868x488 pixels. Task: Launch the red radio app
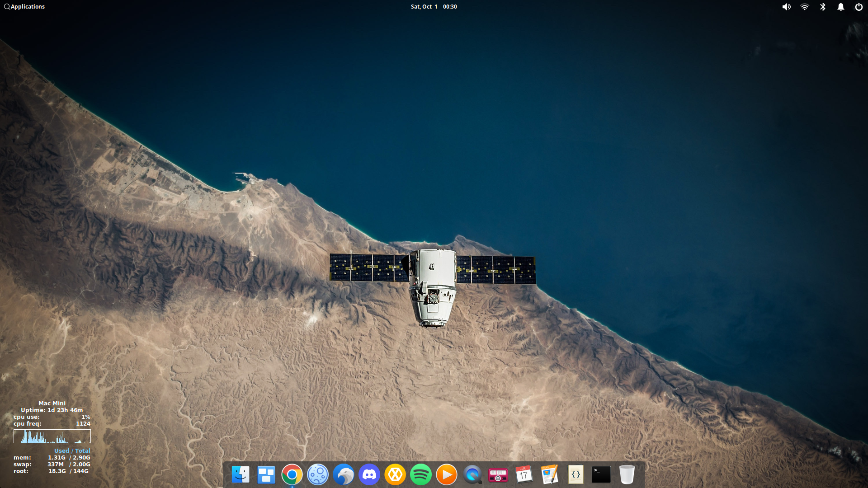click(x=498, y=474)
